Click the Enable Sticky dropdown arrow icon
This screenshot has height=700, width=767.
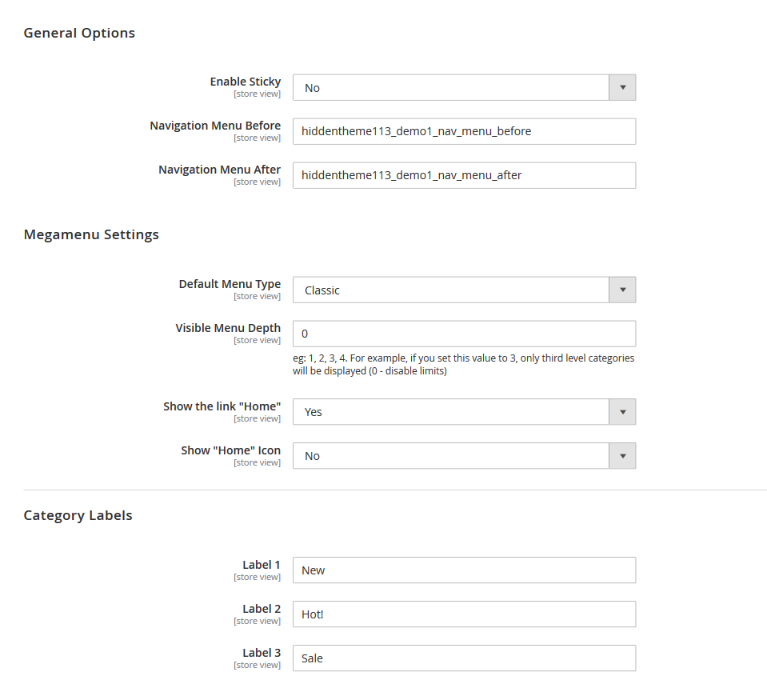pos(622,87)
